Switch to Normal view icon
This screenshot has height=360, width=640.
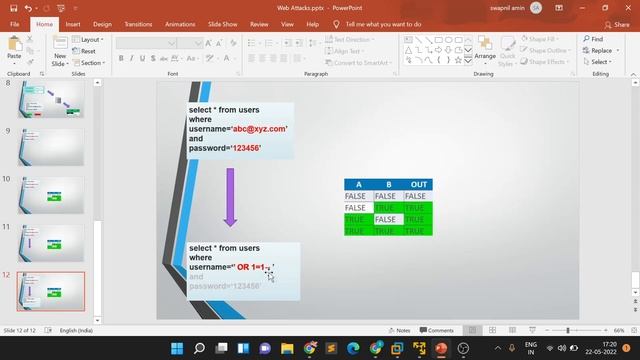click(x=472, y=330)
